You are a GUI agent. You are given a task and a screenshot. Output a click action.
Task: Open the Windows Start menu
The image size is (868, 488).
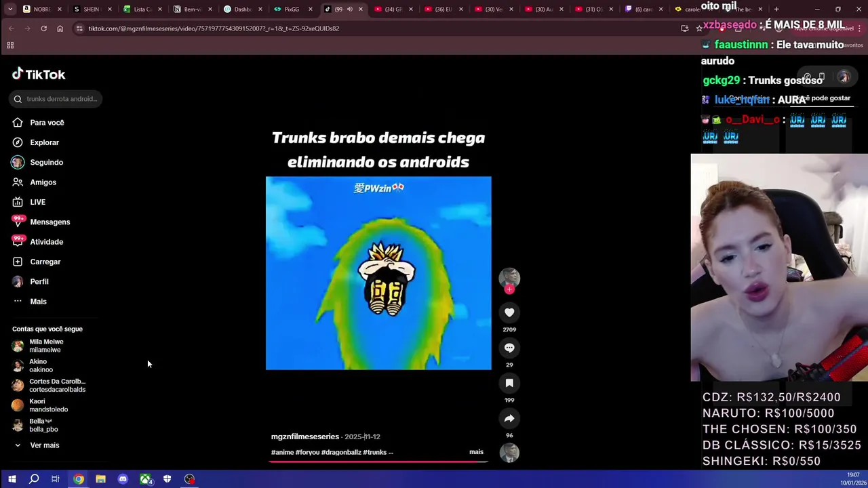click(12, 479)
